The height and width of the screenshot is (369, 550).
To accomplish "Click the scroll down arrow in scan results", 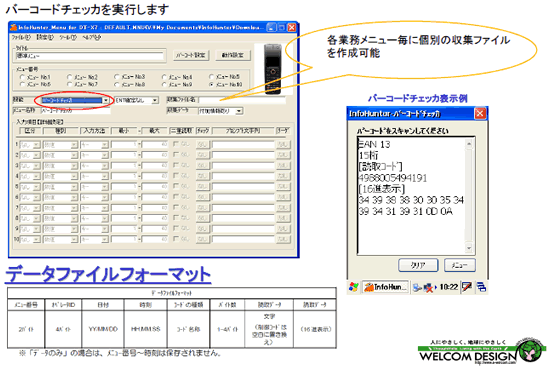I will 469,248.
